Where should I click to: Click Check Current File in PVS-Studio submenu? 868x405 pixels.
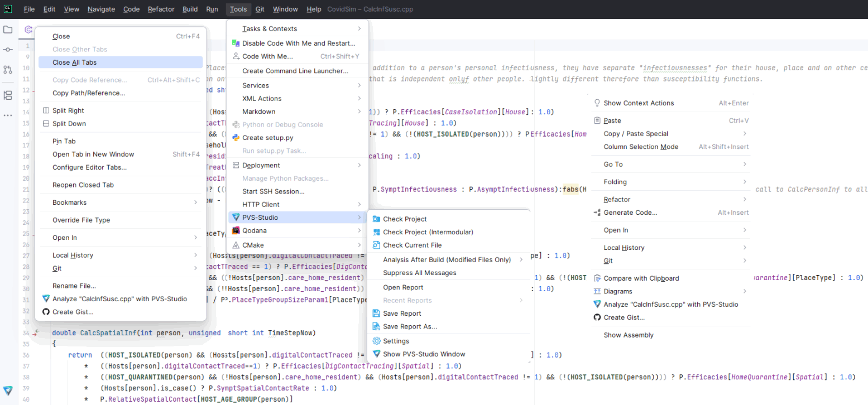pyautogui.click(x=412, y=245)
